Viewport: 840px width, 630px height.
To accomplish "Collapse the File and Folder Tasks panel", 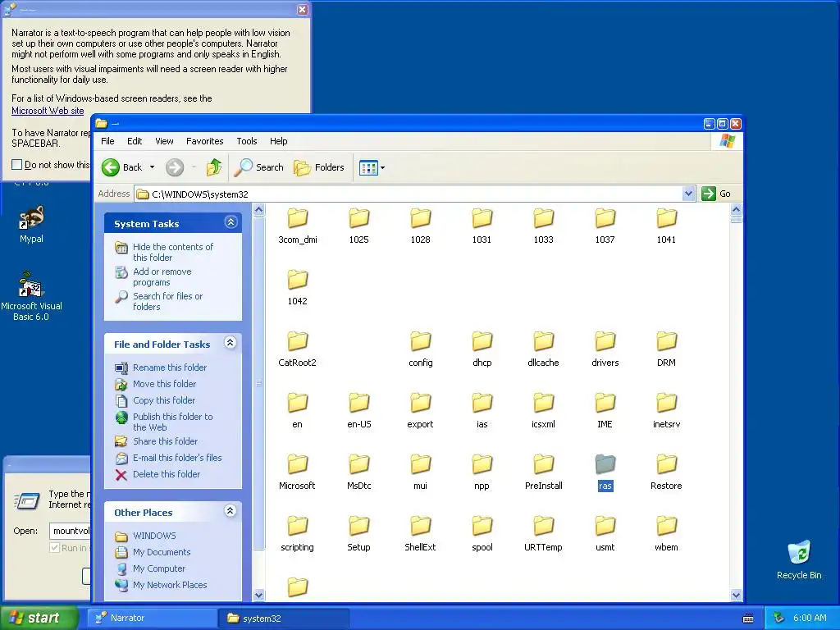I will pos(231,343).
